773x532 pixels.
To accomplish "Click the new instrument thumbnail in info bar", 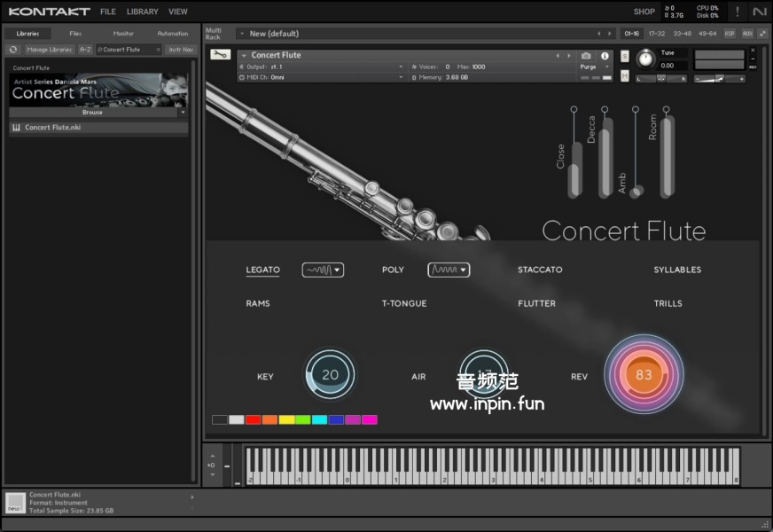I will (15, 503).
